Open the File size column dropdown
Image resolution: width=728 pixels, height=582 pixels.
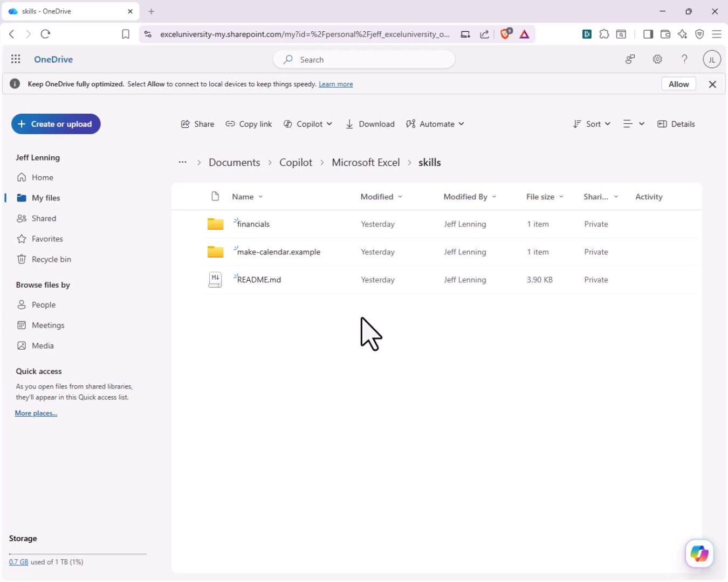point(545,197)
